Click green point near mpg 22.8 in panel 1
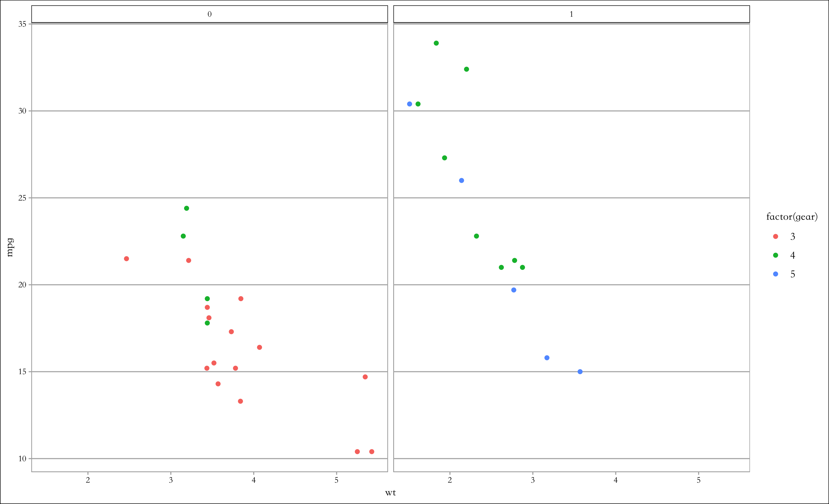The width and height of the screenshot is (829, 504). point(476,236)
